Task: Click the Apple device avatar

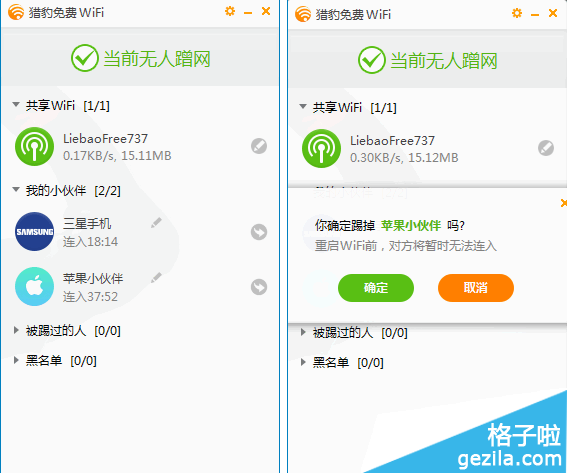Action: (34, 287)
